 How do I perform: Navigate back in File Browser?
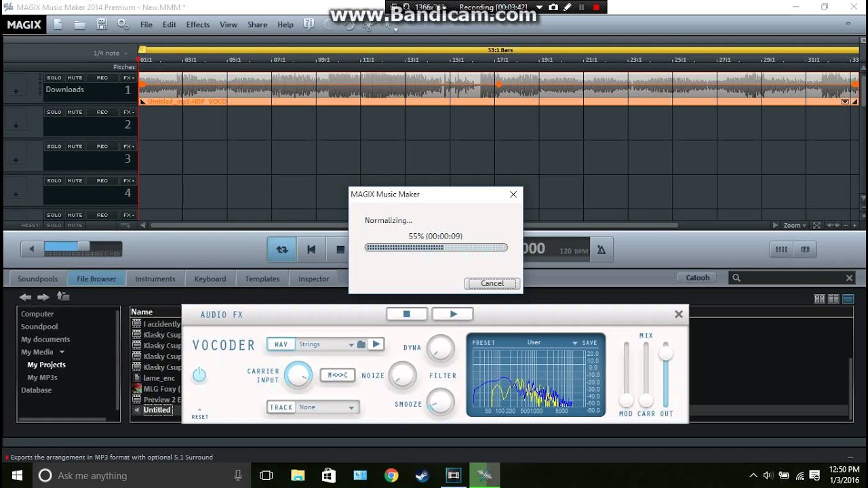(25, 297)
